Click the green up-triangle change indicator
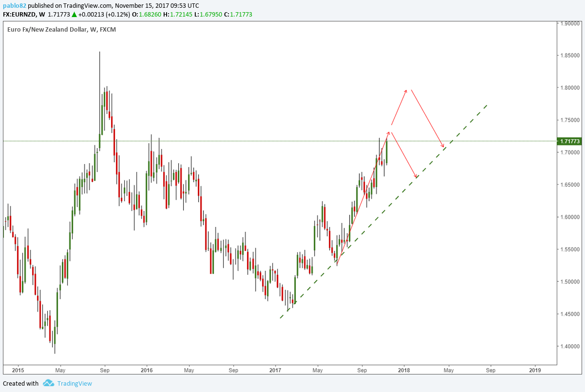585x392 pixels. tap(74, 15)
